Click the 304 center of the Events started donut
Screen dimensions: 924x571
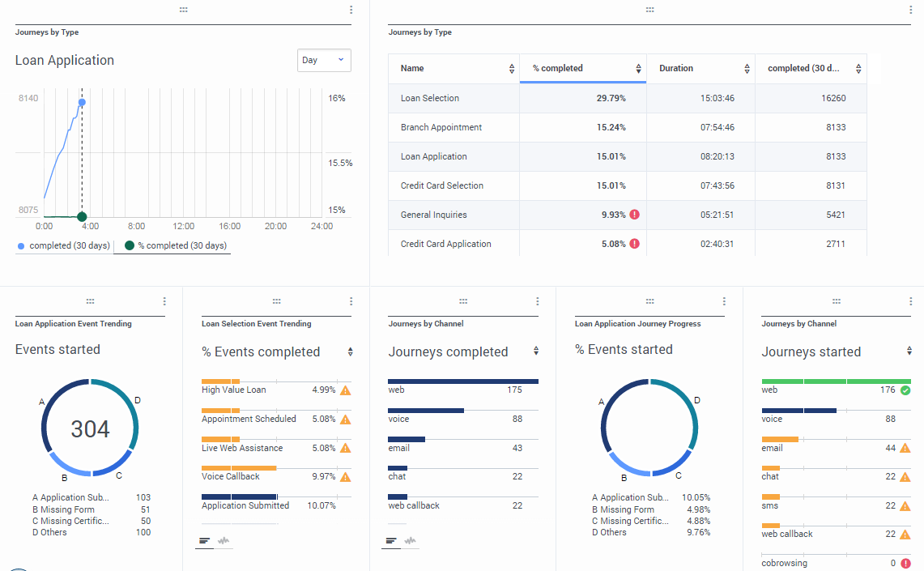[x=90, y=428]
